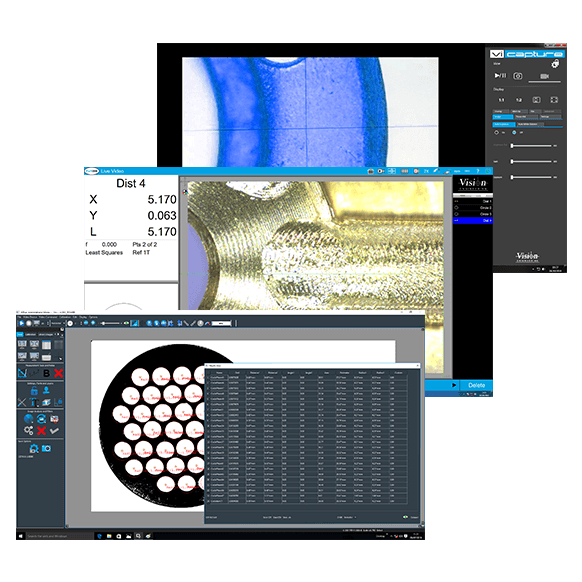Click the bold B text icon

[x=46, y=373]
